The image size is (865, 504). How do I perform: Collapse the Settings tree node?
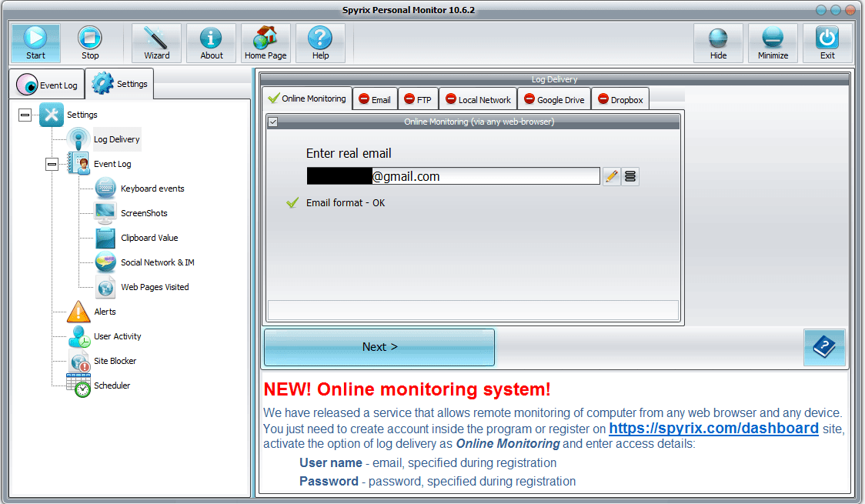coord(25,115)
